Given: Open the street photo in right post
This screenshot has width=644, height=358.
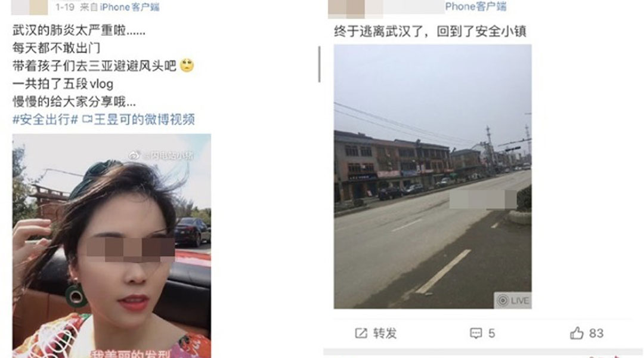Looking at the screenshot, I should coord(432,177).
